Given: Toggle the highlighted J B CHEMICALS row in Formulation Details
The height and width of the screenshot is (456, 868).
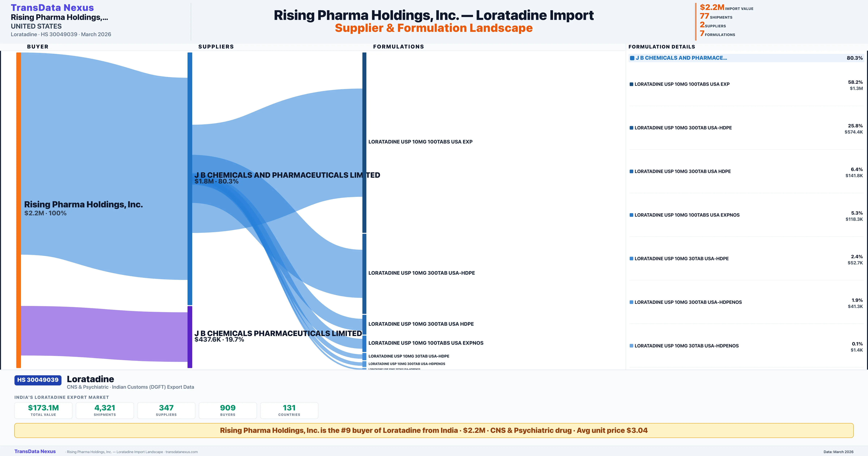Looking at the screenshot, I should pyautogui.click(x=745, y=58).
